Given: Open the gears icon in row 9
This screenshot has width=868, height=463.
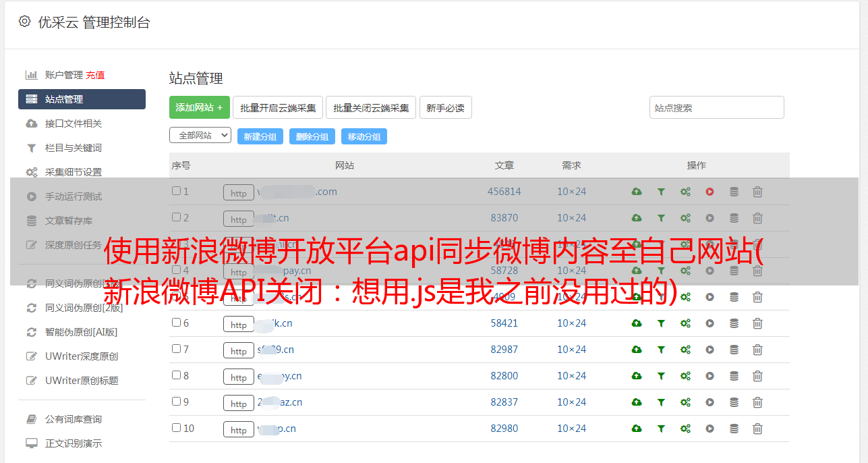Looking at the screenshot, I should 685,402.
